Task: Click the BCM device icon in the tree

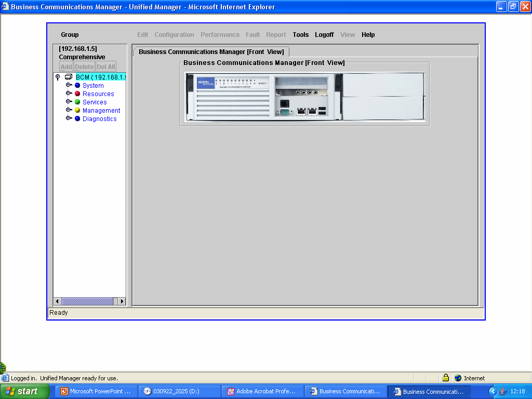Action: (x=69, y=77)
